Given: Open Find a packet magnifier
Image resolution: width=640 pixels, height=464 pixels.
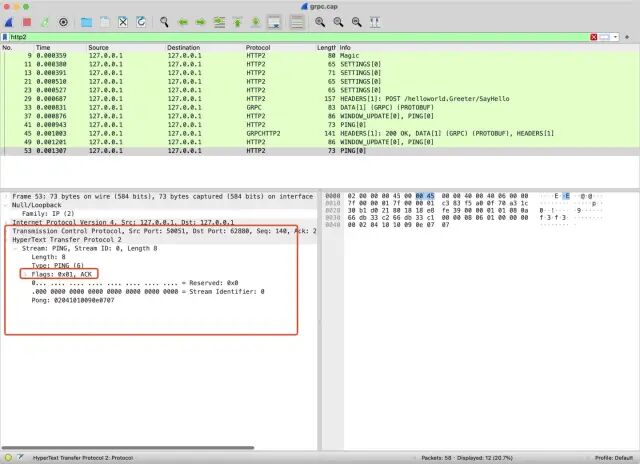Looking at the screenshot, I should (164, 22).
